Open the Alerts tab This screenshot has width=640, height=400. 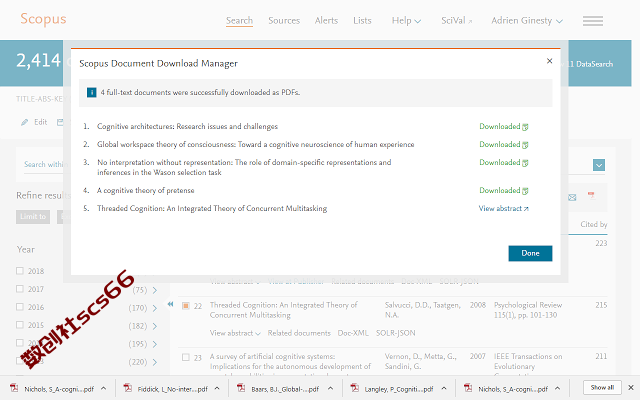point(326,20)
